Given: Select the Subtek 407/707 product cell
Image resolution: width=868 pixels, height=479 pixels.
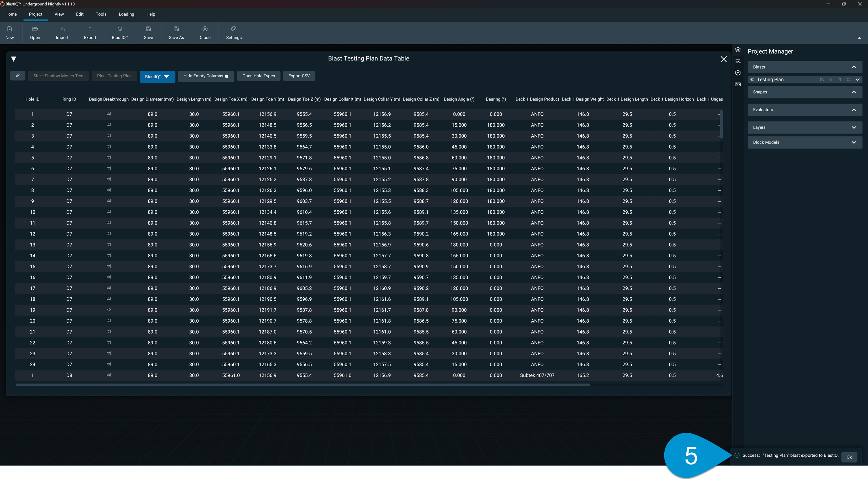Looking at the screenshot, I should 537,375.
